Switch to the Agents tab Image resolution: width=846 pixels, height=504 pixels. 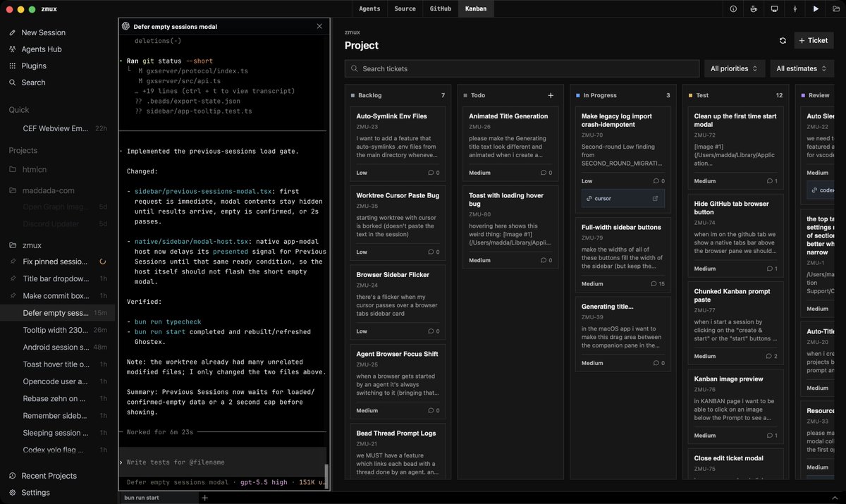(369, 9)
